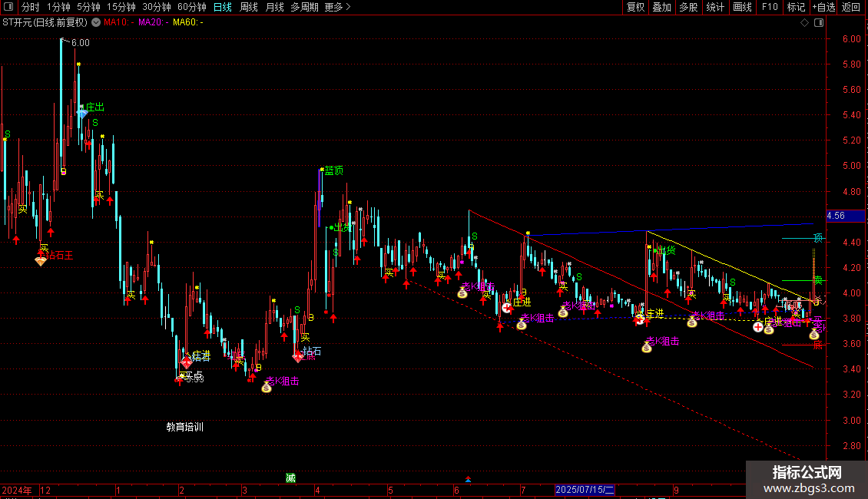Click the 庄进 red diamond icon near February
868x499 pixels.
tap(187, 362)
